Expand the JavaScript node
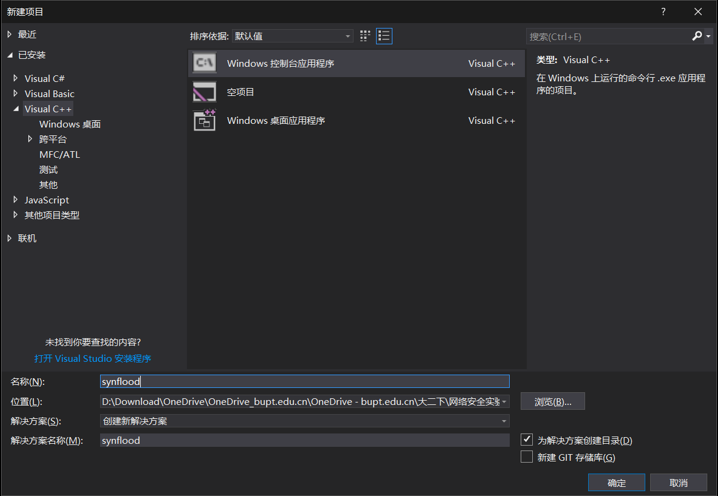The width and height of the screenshot is (718, 496). (15, 200)
